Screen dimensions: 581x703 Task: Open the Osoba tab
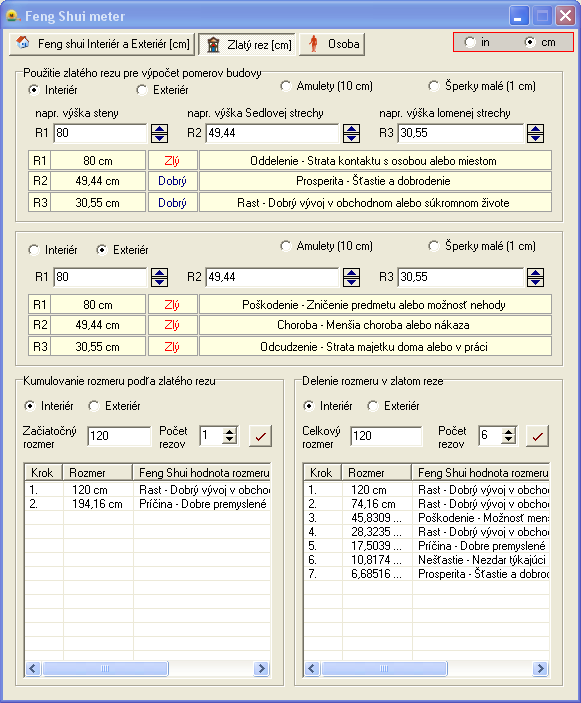tap(332, 44)
